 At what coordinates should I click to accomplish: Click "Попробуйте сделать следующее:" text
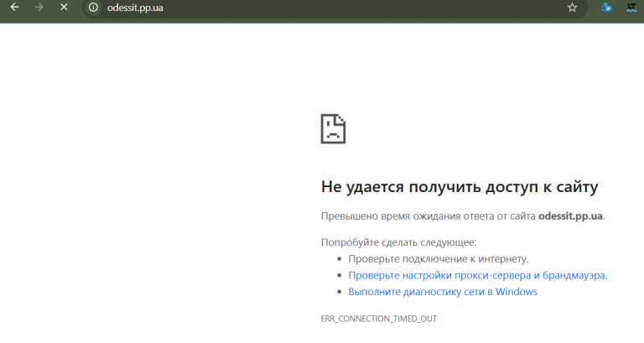399,242
